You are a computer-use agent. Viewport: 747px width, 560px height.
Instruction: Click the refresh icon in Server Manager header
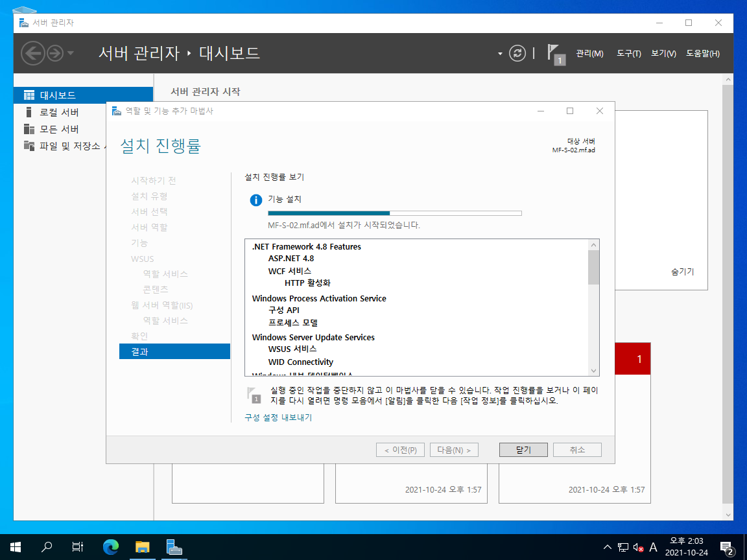(x=517, y=53)
